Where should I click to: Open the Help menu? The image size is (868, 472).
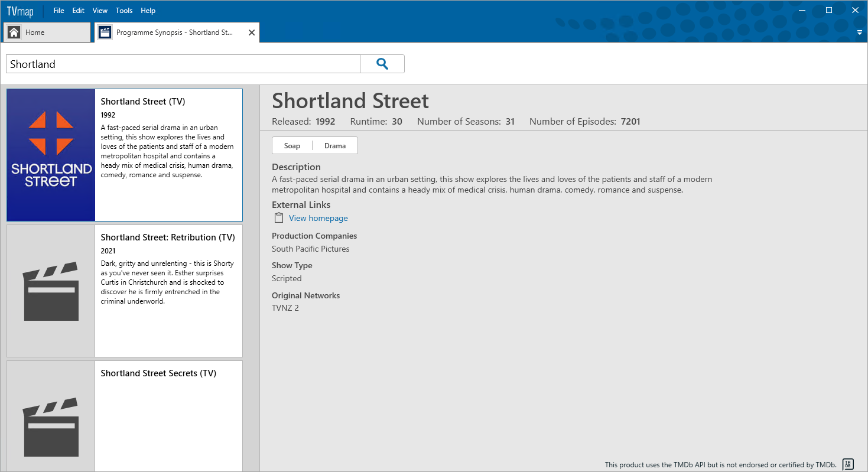pyautogui.click(x=148, y=11)
